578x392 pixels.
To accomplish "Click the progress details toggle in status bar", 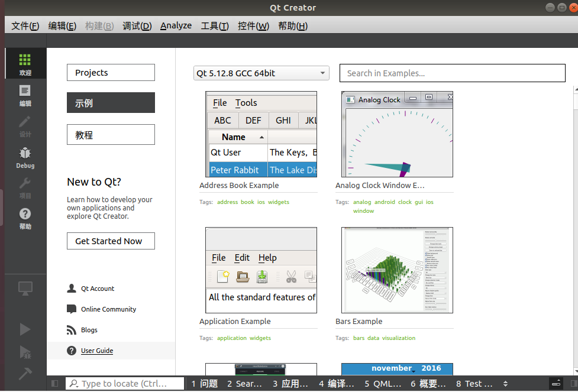I will (556, 384).
